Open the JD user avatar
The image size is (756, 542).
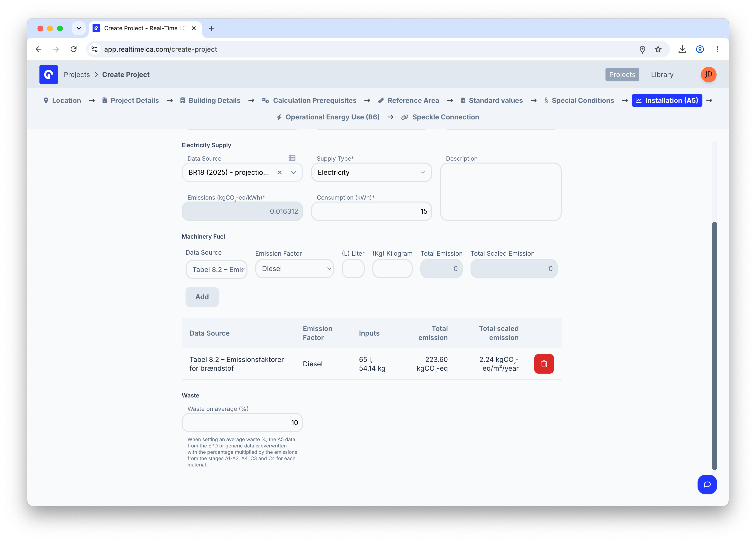coord(708,74)
